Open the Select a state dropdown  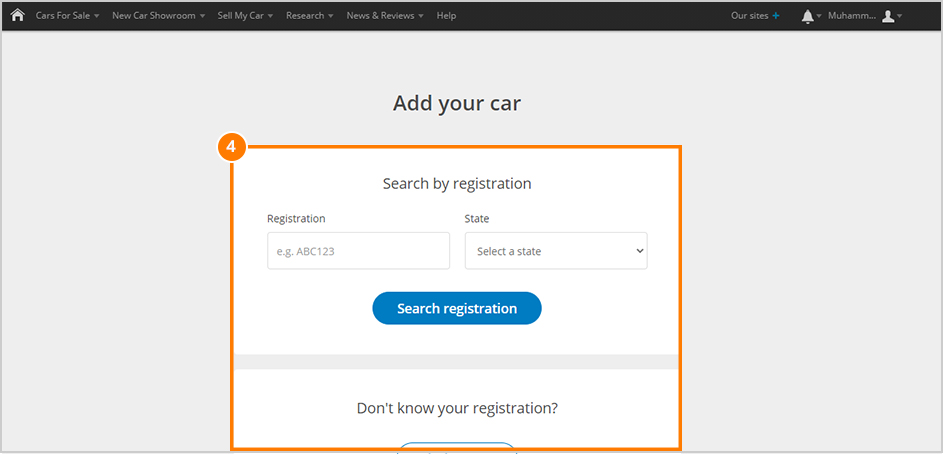556,251
